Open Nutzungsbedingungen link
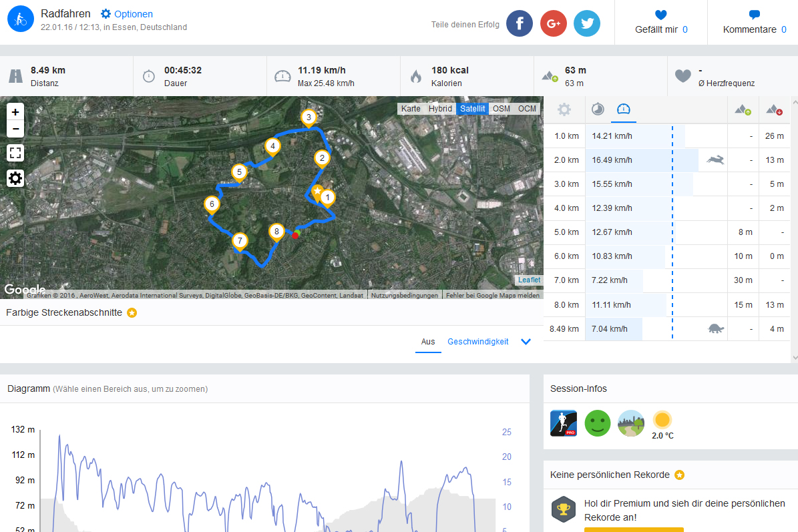The image size is (798, 532). [x=405, y=296]
